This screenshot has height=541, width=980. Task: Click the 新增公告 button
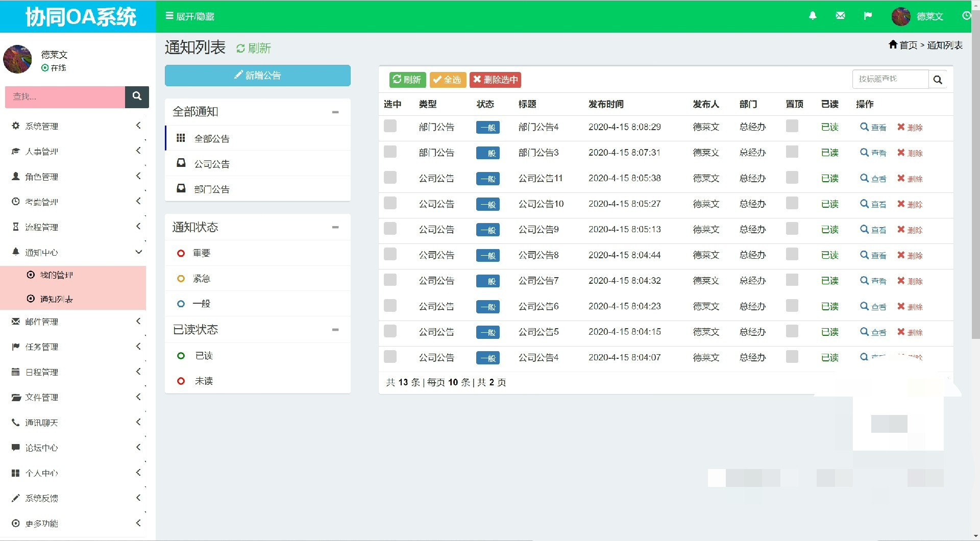pos(257,76)
